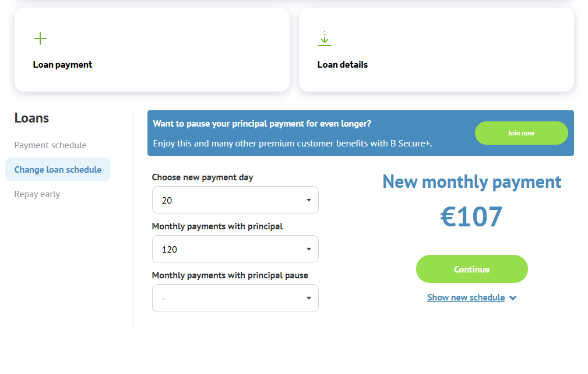The width and height of the screenshot is (588, 374).
Task: Click the Join now button
Action: (x=521, y=133)
